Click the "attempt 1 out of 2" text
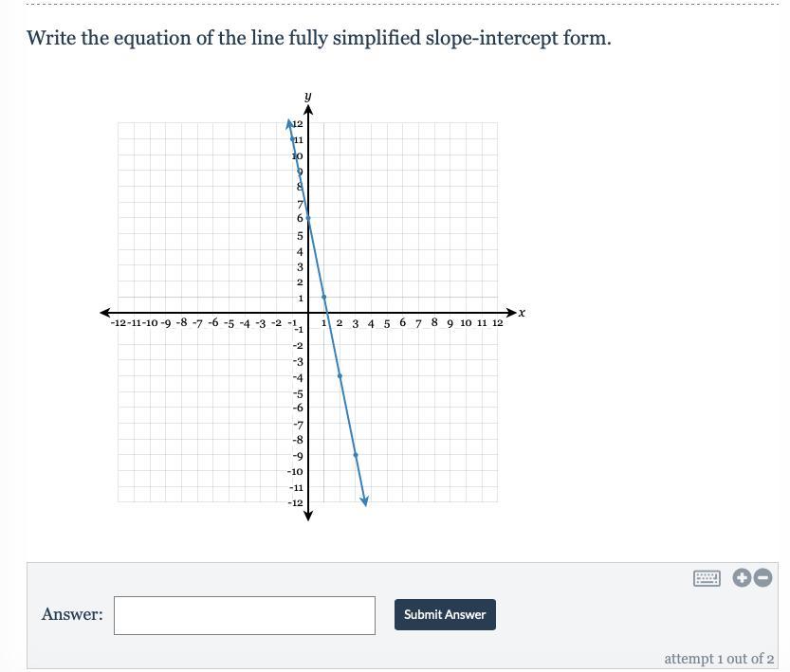The height and width of the screenshot is (672, 790). tap(719, 659)
